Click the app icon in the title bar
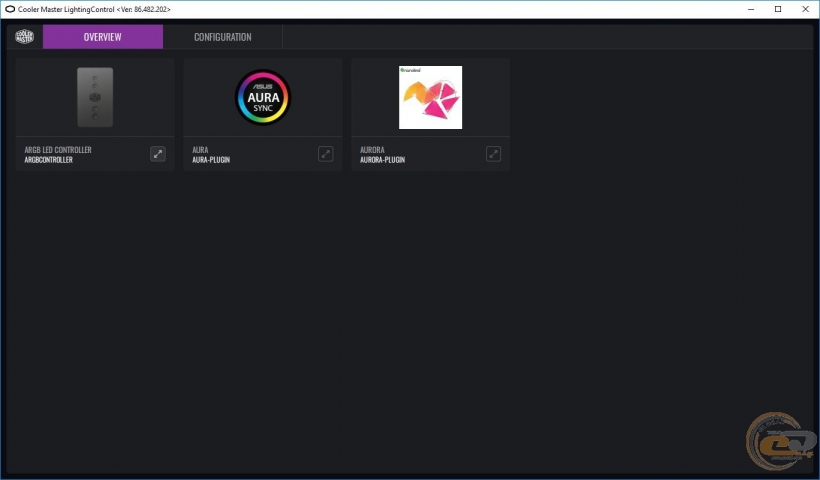The height and width of the screenshot is (480, 820). pyautogui.click(x=9, y=8)
